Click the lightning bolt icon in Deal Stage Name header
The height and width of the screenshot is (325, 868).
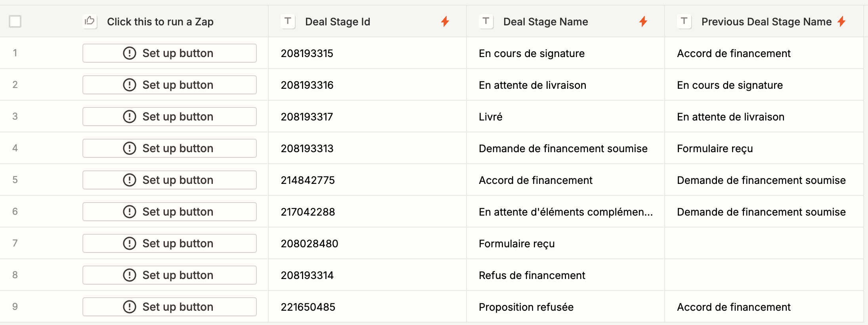[x=643, y=21]
